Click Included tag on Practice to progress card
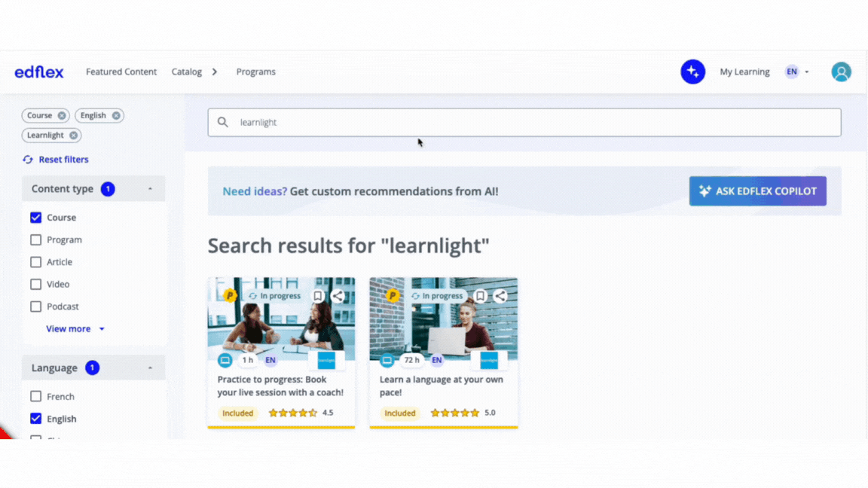This screenshot has height=488, width=868. click(237, 413)
